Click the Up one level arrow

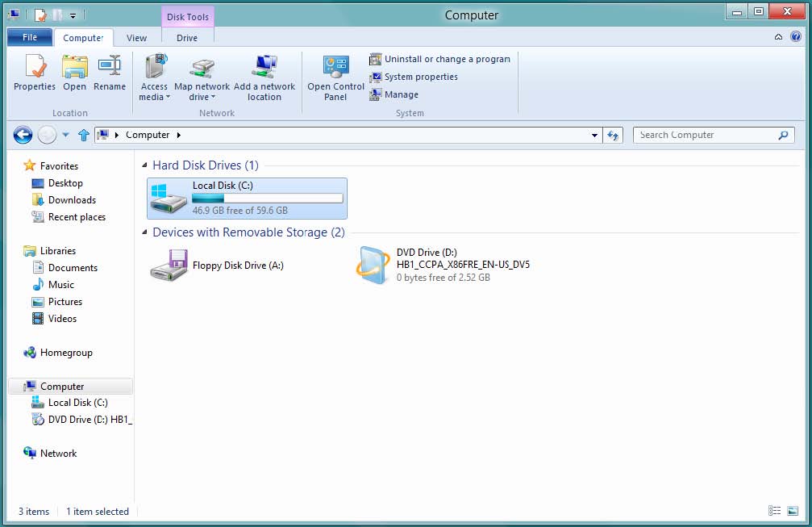[84, 136]
